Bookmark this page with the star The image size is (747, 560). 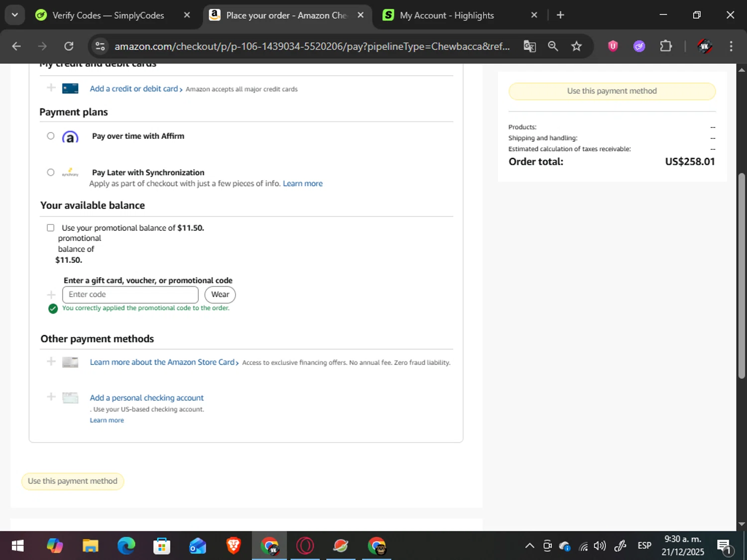point(576,46)
